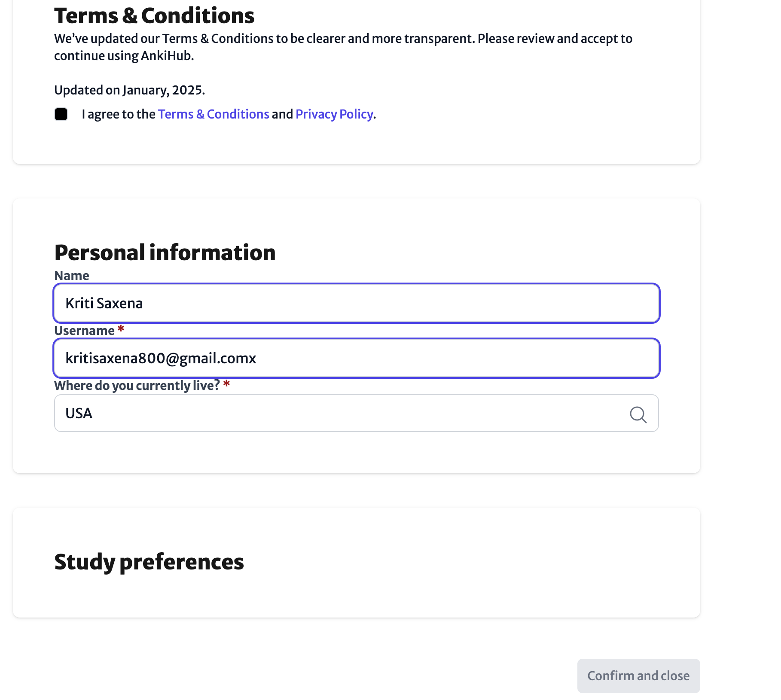This screenshot has height=700, width=781.
Task: Click the Confirm and close button
Action: 638,676
